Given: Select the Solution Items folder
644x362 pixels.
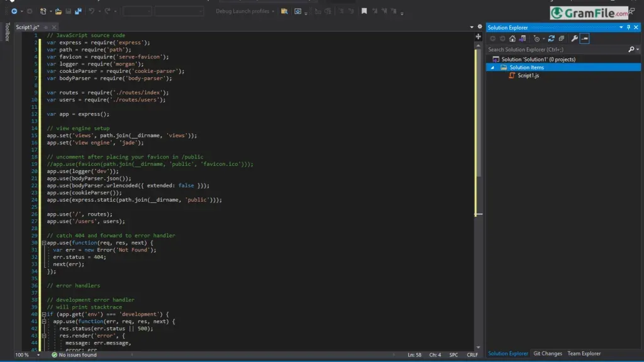Looking at the screenshot, I should (x=526, y=68).
